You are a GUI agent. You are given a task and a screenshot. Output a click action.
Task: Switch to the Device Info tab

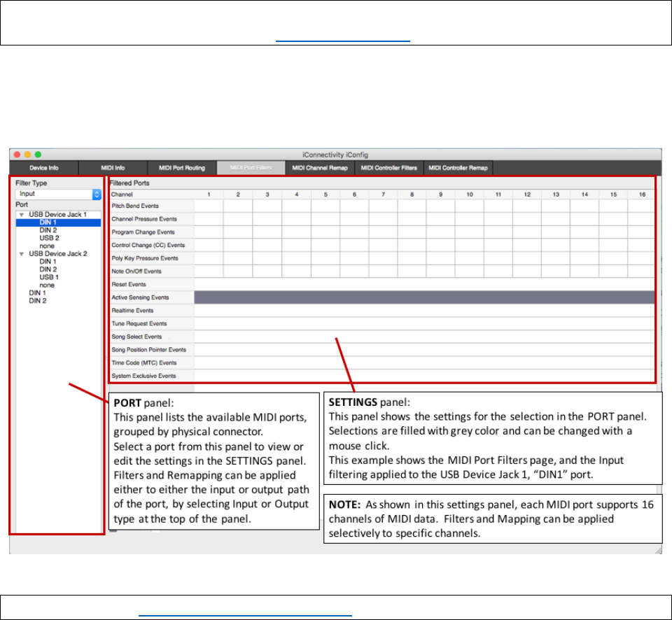point(43,168)
